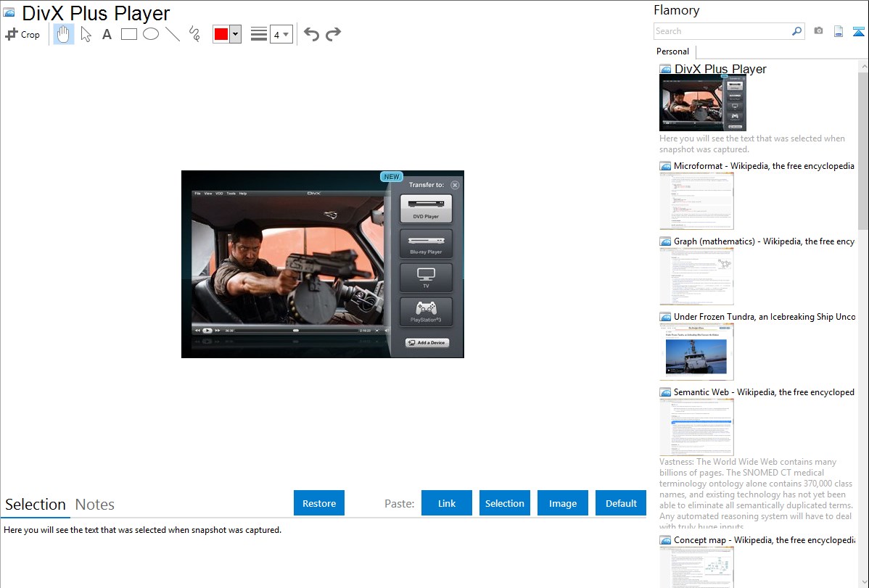Pick the rectangle shape tool
869x588 pixels.
(x=129, y=34)
